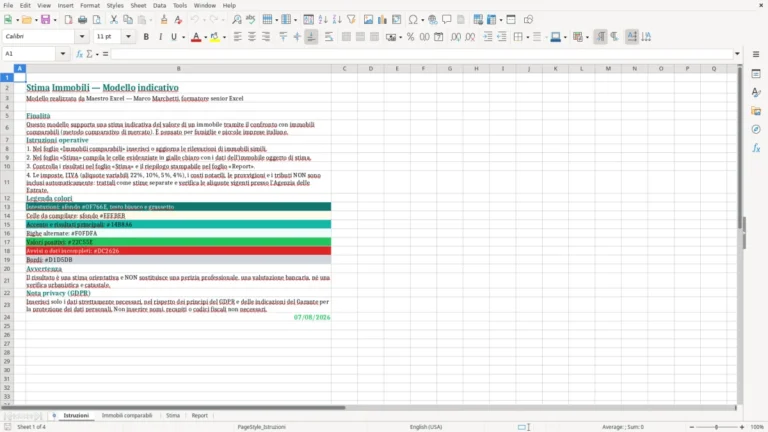Click the formula input line
The height and width of the screenshot is (432, 768).
click(422, 54)
